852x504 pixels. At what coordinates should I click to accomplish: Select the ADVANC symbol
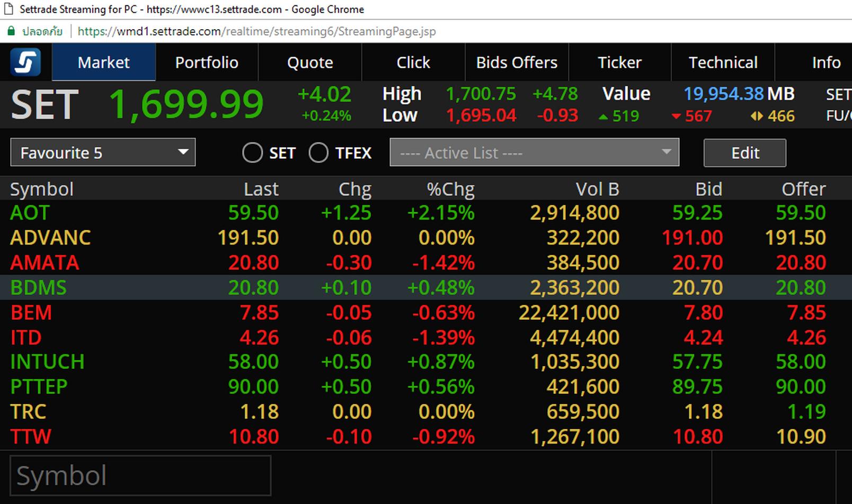tap(50, 238)
